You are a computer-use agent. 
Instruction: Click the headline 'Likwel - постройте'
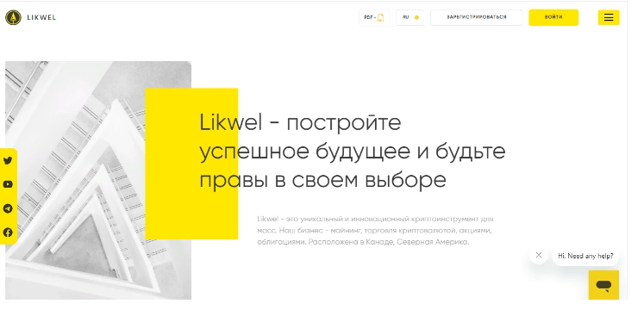tap(300, 122)
